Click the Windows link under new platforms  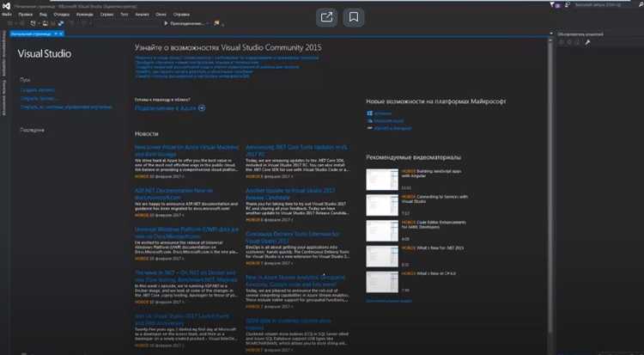pos(382,113)
